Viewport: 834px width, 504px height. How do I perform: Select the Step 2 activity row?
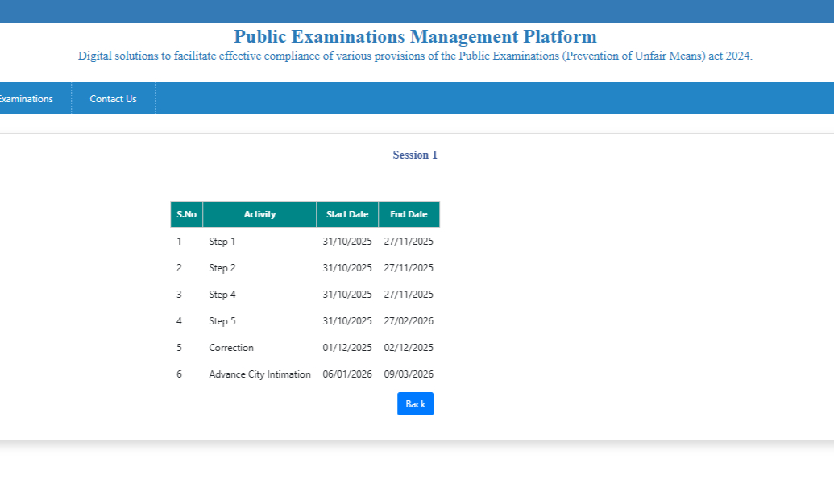[221, 267]
